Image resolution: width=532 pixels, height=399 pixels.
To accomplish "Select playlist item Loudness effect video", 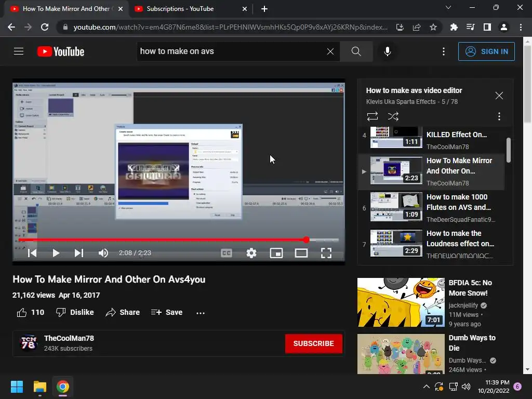I will click(431, 244).
